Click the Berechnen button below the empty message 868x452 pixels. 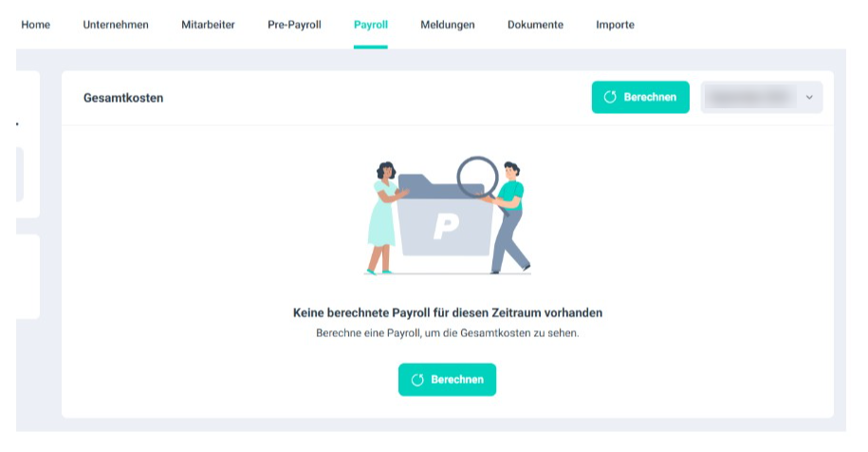tap(448, 380)
